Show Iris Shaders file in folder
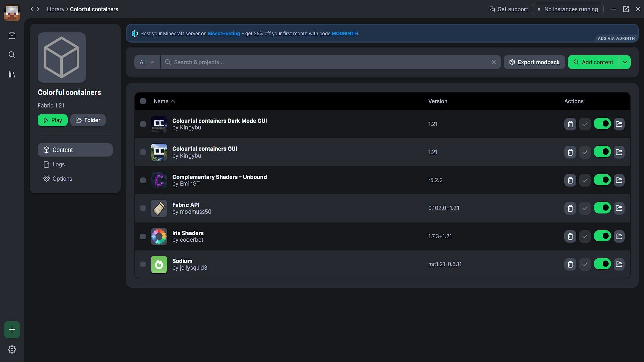This screenshot has width=644, height=362. click(619, 236)
